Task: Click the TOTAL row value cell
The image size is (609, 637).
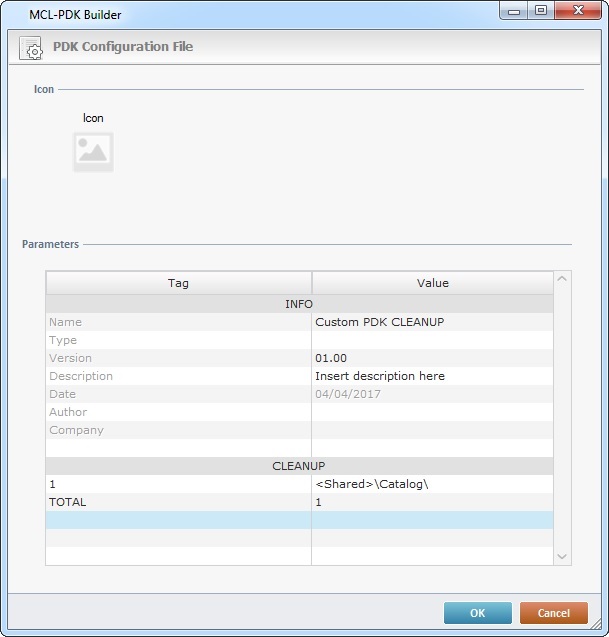Action: [x=431, y=502]
